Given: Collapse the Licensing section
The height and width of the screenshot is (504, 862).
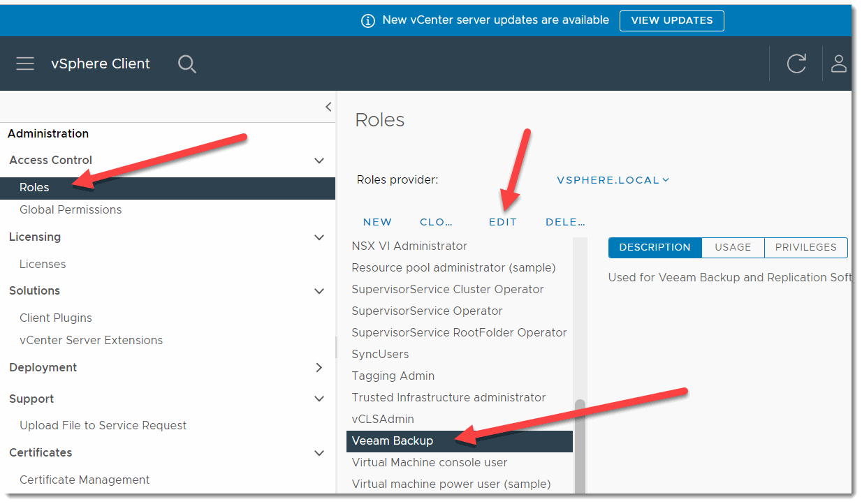Looking at the screenshot, I should coord(319,237).
